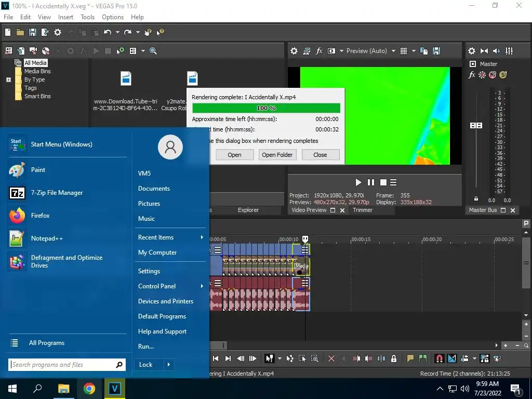532x399 pixels.
Task: Open Video Preview properties gear icon
Action: 294,51
